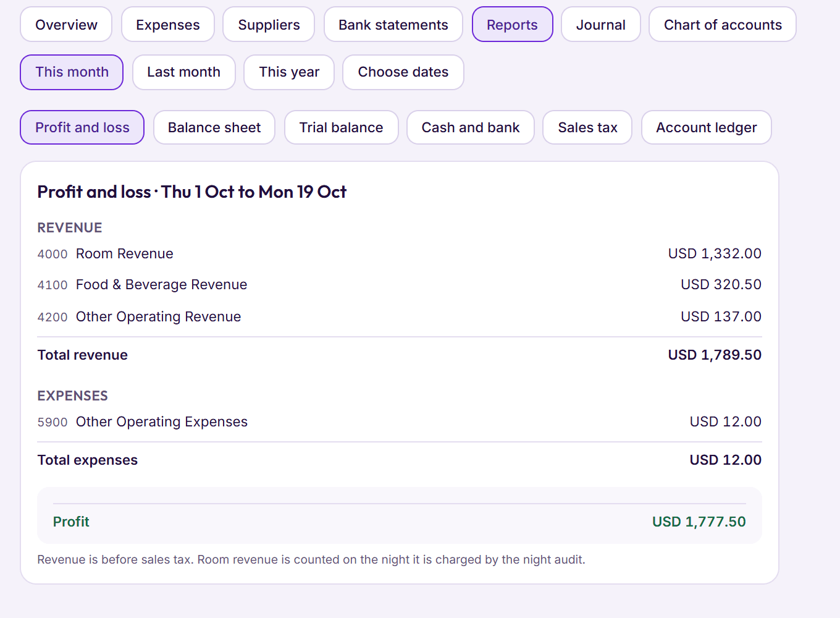Filter report by Last month

(184, 72)
